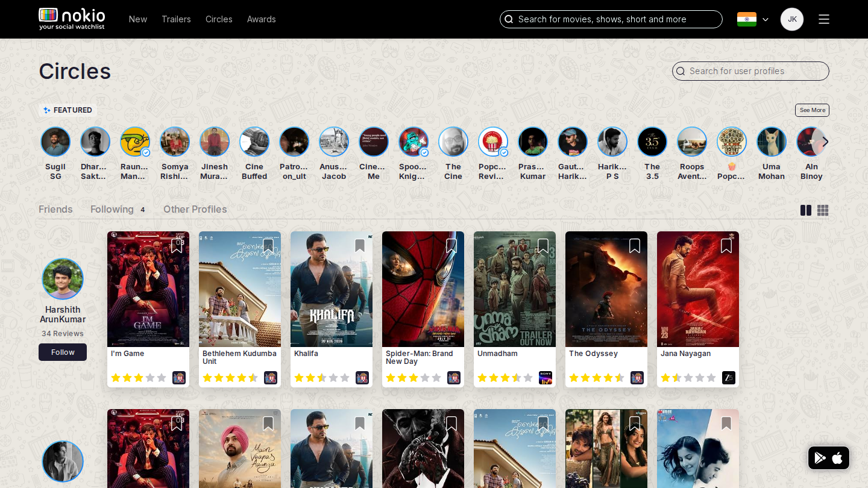868x488 pixels.
Task: Bookmark the Unmadham movie card
Action: tap(543, 246)
